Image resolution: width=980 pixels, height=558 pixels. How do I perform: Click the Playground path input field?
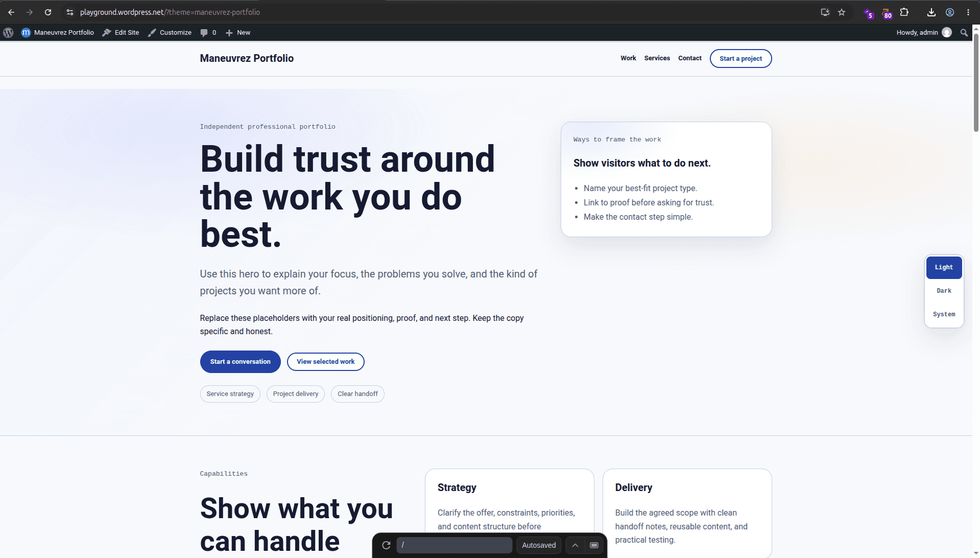click(454, 545)
